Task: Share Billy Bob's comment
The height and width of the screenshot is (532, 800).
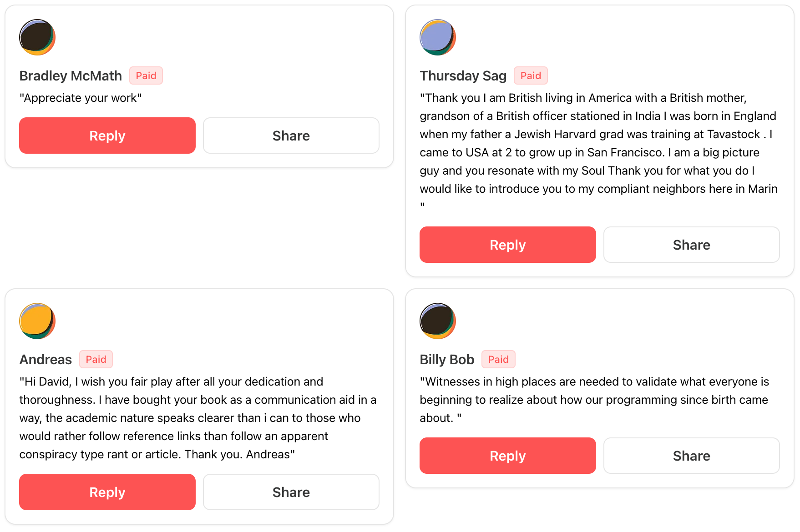Action: pyautogui.click(x=692, y=456)
